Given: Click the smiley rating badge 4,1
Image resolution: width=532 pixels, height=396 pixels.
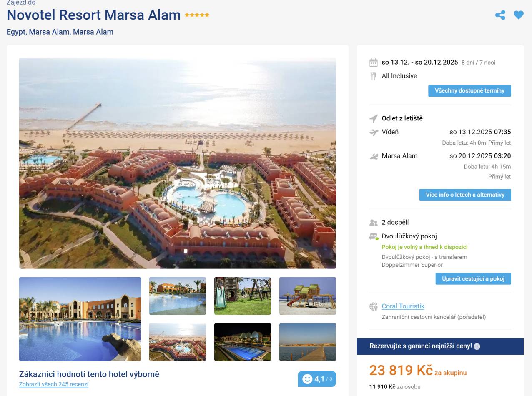Looking at the screenshot, I should coord(316,379).
